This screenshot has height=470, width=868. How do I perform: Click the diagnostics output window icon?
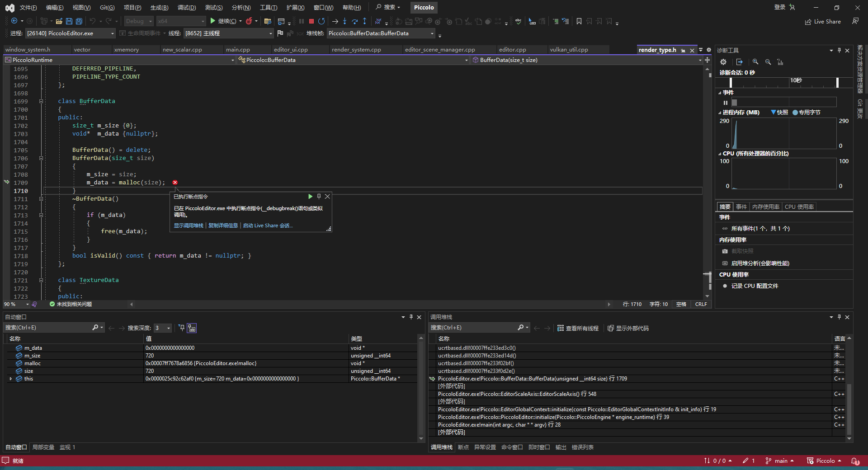pyautogui.click(x=740, y=62)
